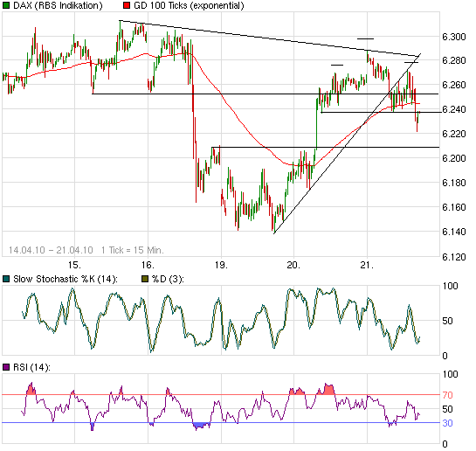Click the '21.' date axis label
Image resolution: width=476 pixels, height=451 pixels.
click(x=367, y=265)
